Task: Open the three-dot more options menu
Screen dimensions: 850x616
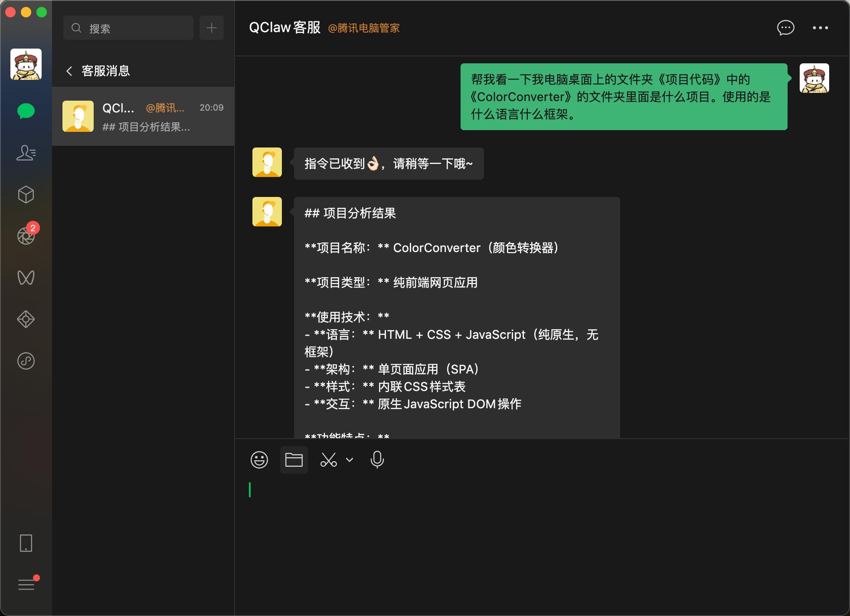Action: (820, 28)
